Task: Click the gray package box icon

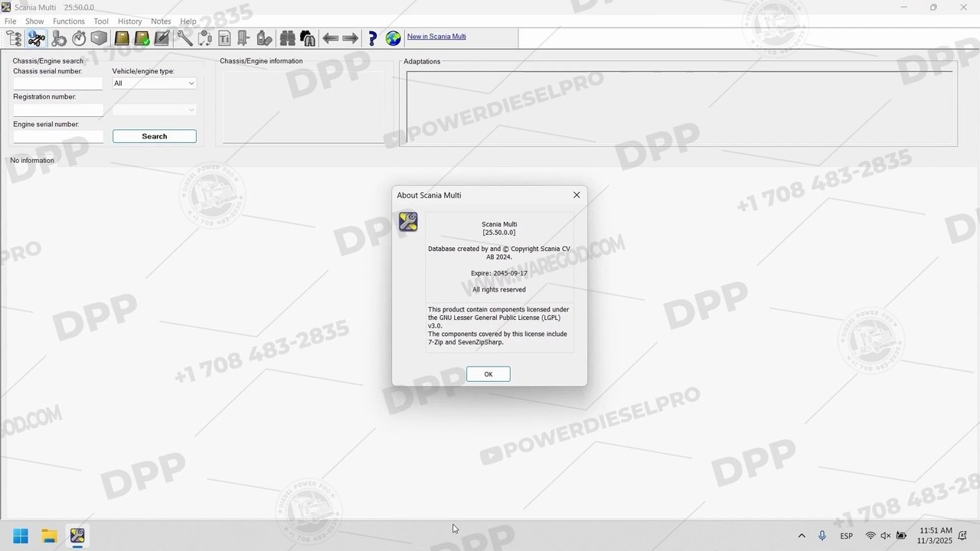Action: (x=99, y=37)
